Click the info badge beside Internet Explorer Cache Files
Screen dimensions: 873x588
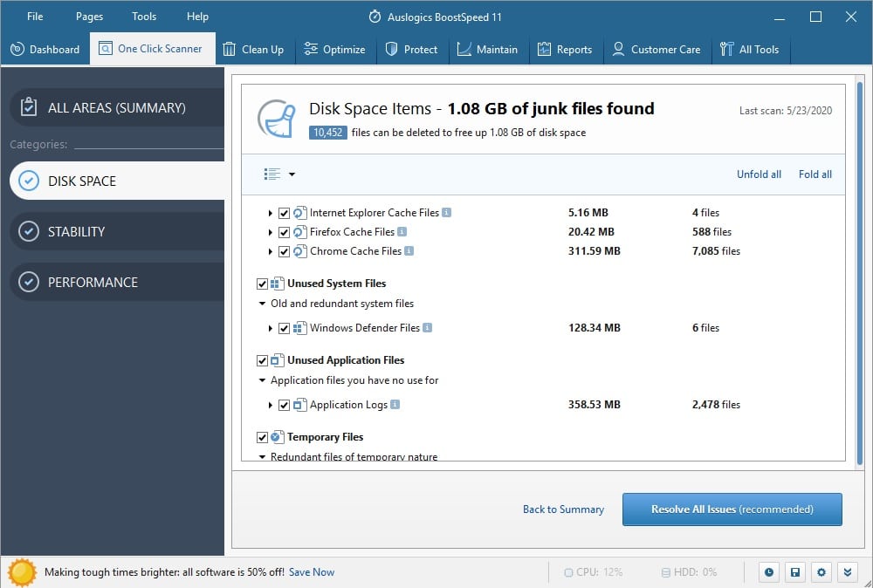[446, 212]
